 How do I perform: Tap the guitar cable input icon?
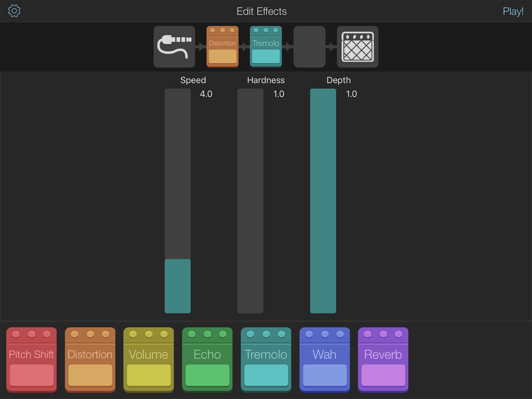(x=174, y=47)
